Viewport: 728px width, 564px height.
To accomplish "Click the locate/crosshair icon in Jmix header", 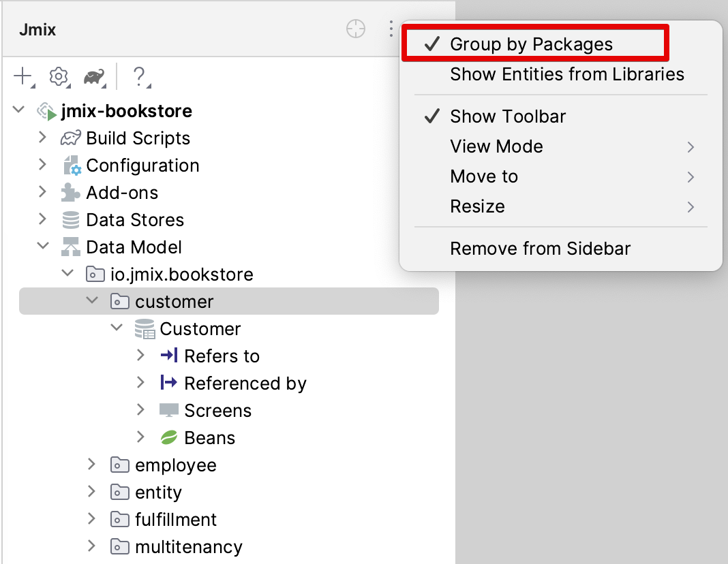I will pyautogui.click(x=356, y=29).
